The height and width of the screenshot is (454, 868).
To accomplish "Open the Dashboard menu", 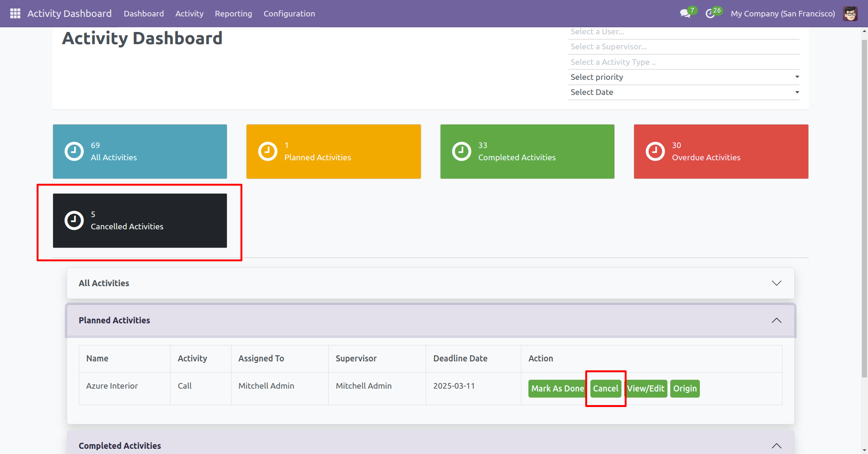I will click(144, 14).
